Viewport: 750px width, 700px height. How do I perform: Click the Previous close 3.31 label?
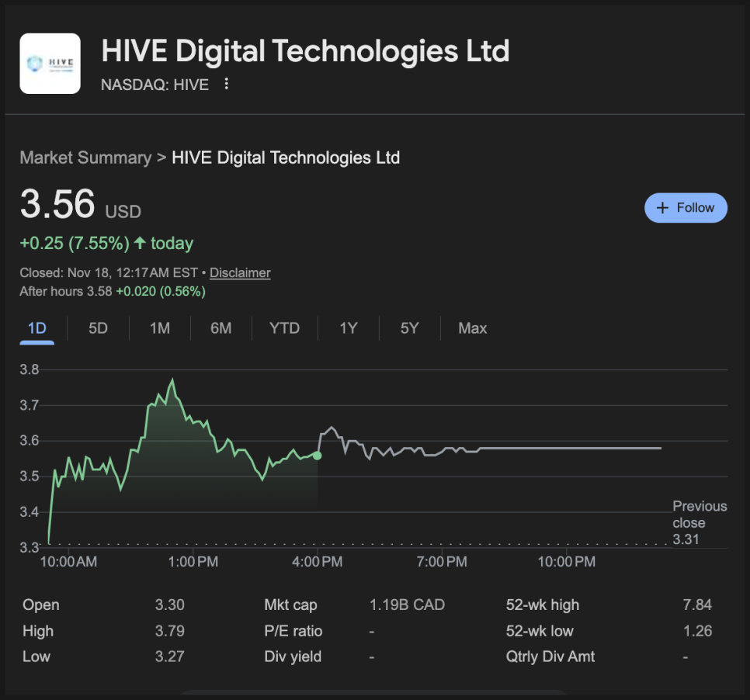(x=700, y=522)
